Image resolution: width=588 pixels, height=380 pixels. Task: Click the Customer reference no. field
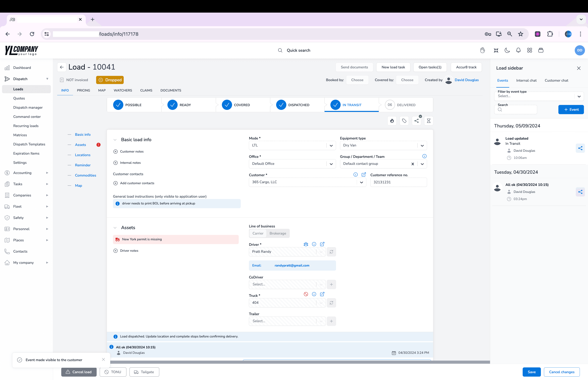click(398, 182)
